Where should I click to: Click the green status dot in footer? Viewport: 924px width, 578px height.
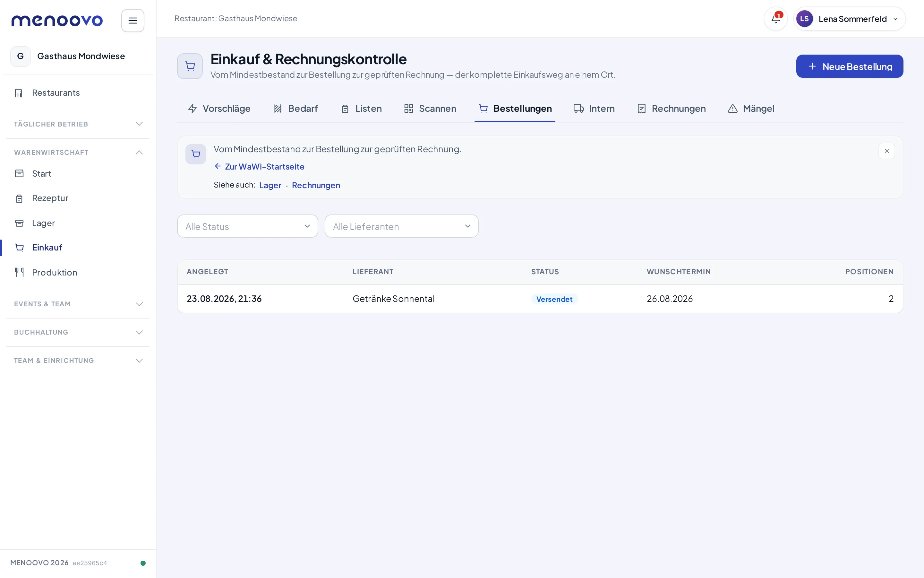coord(143,563)
